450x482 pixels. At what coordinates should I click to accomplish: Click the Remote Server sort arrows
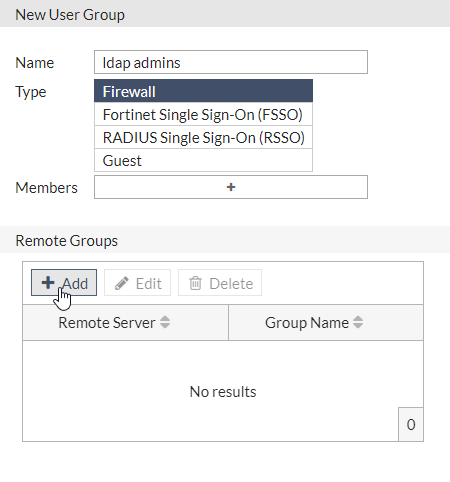(165, 322)
